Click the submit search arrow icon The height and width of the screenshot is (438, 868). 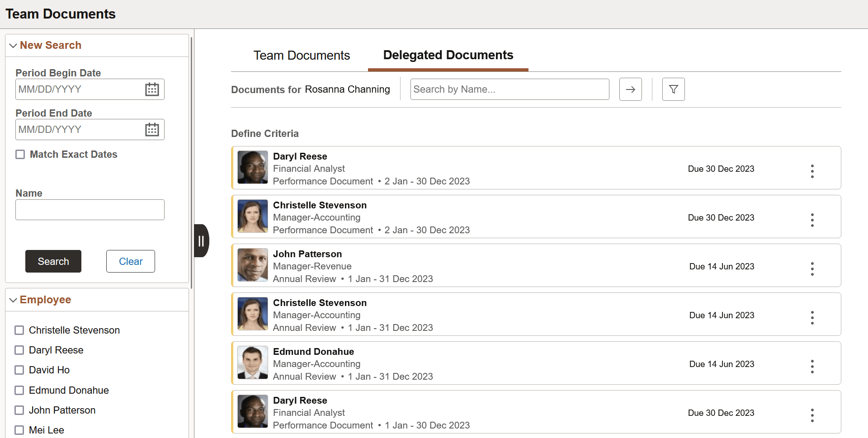coord(630,89)
